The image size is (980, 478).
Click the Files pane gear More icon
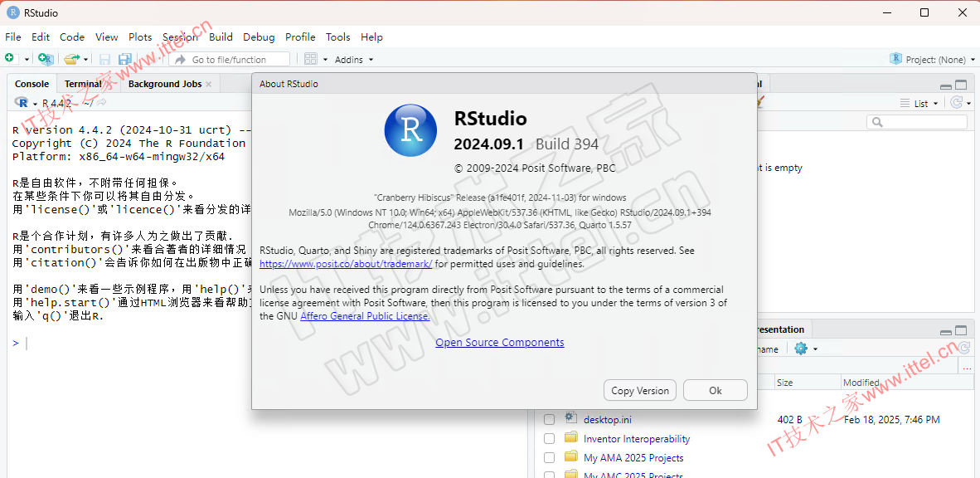pyautogui.click(x=801, y=349)
